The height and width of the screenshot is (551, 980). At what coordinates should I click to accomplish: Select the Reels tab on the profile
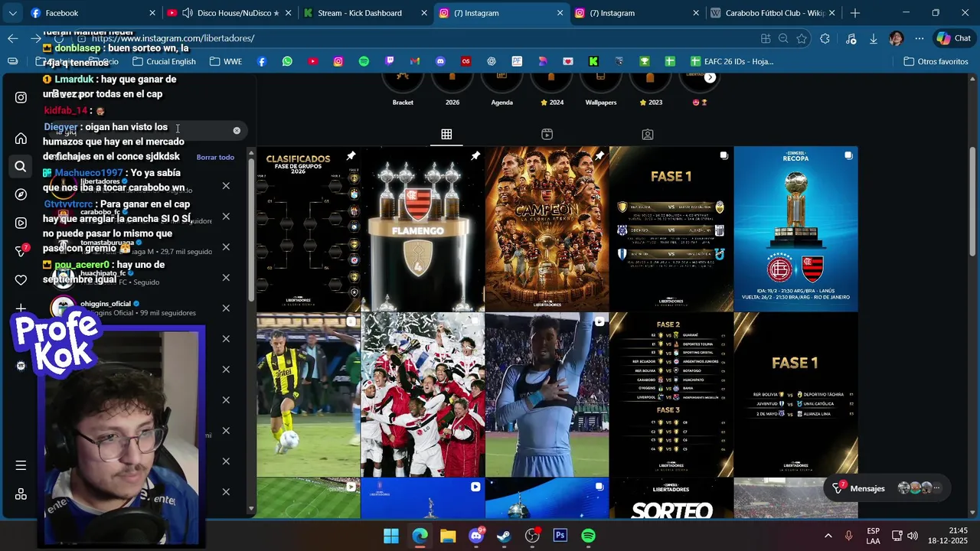pyautogui.click(x=547, y=135)
